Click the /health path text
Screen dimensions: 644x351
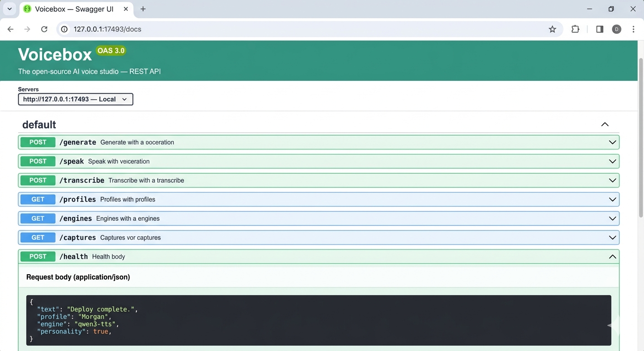pos(74,256)
